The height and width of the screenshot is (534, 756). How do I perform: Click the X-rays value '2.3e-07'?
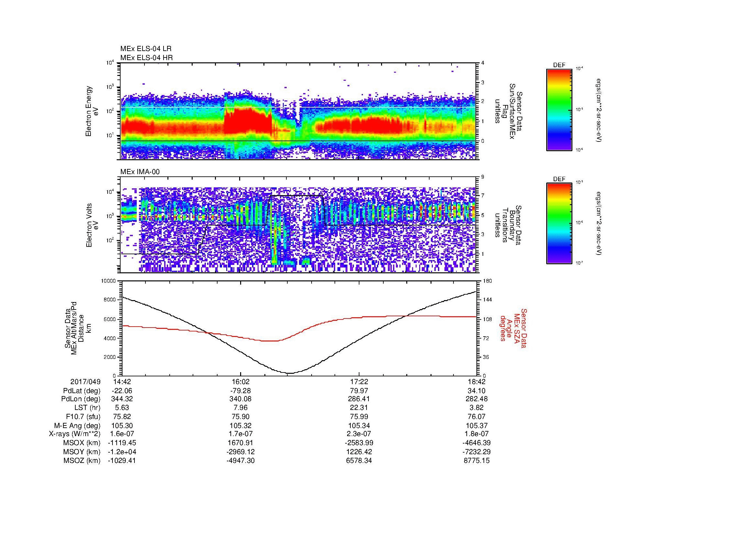tap(359, 434)
